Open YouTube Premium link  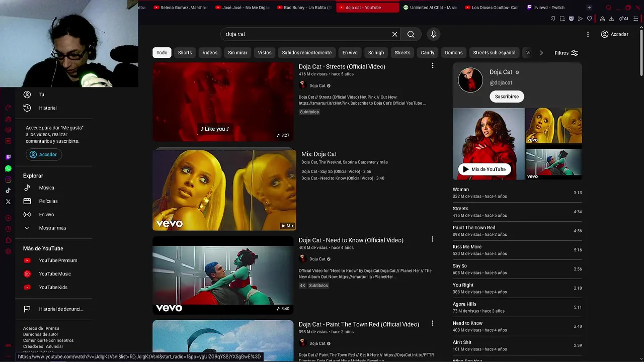[58, 260]
